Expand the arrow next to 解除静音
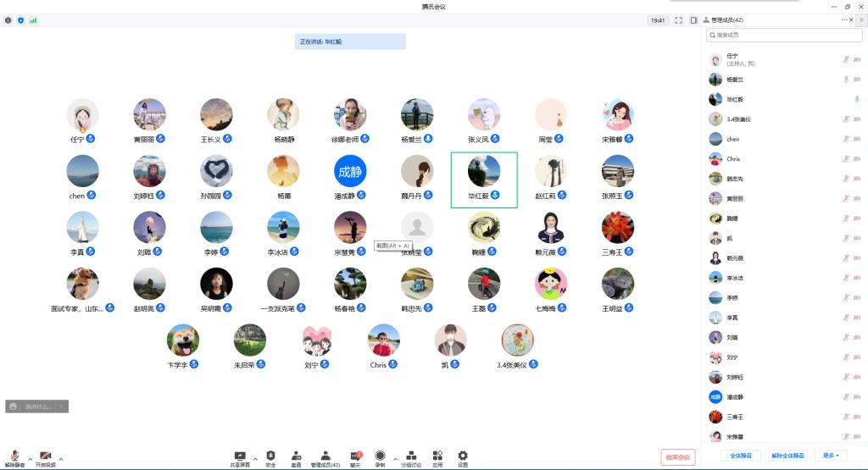868x470 pixels. pyautogui.click(x=31, y=458)
